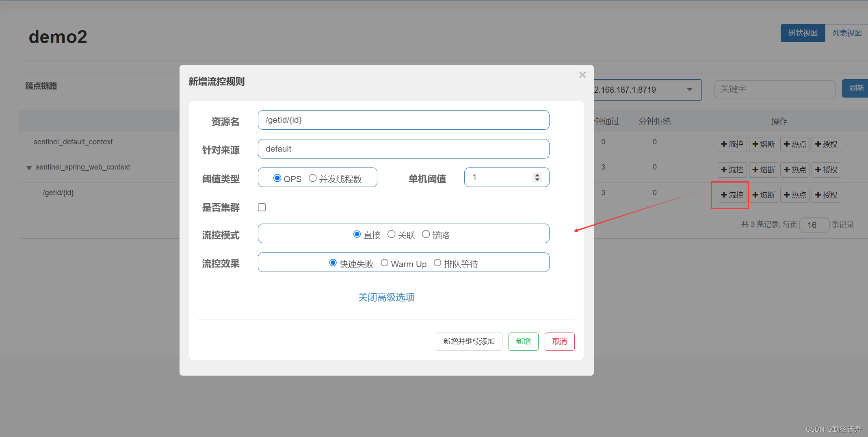Open the machine IP dropdown 168.187.1:8719
868x437 pixels.
click(x=647, y=90)
